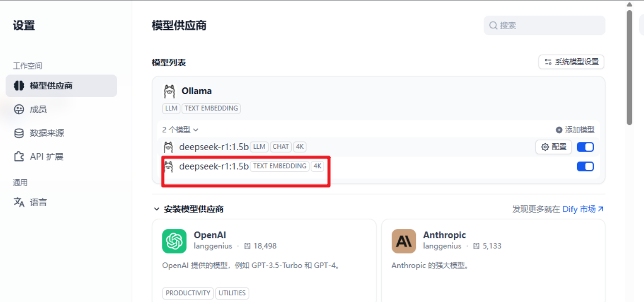The image size is (644, 302).
Task: Click TEXT EMBEDDING tag on deepseek-r1:1.5b row
Action: (280, 166)
